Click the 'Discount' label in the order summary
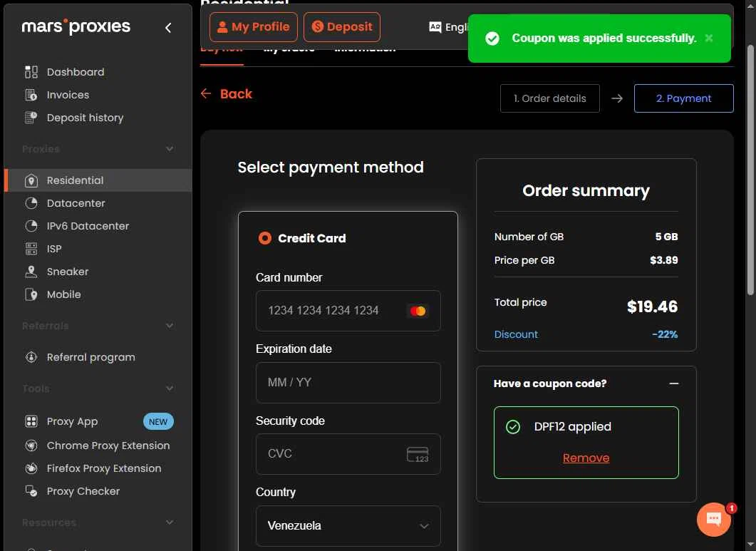The image size is (756, 551). [x=516, y=334]
